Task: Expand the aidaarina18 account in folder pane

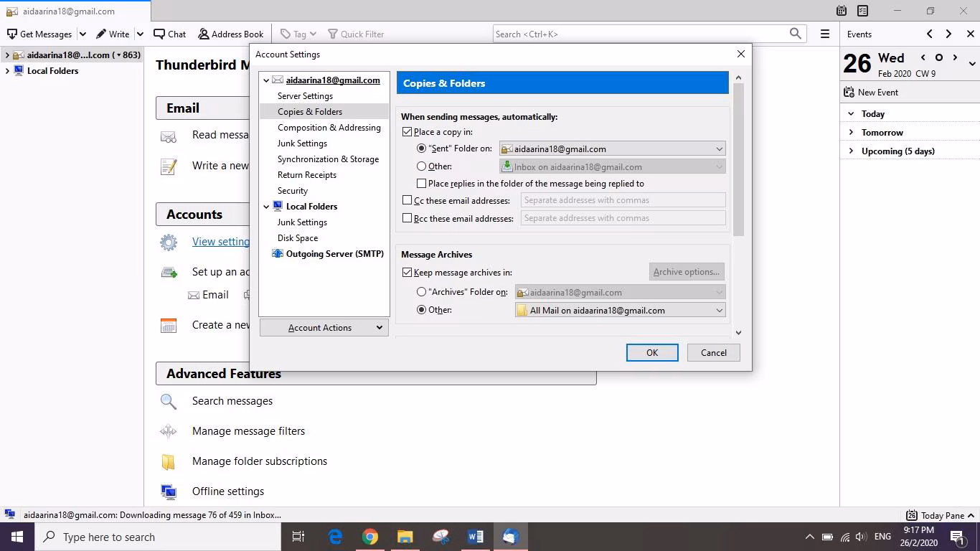Action: point(7,55)
